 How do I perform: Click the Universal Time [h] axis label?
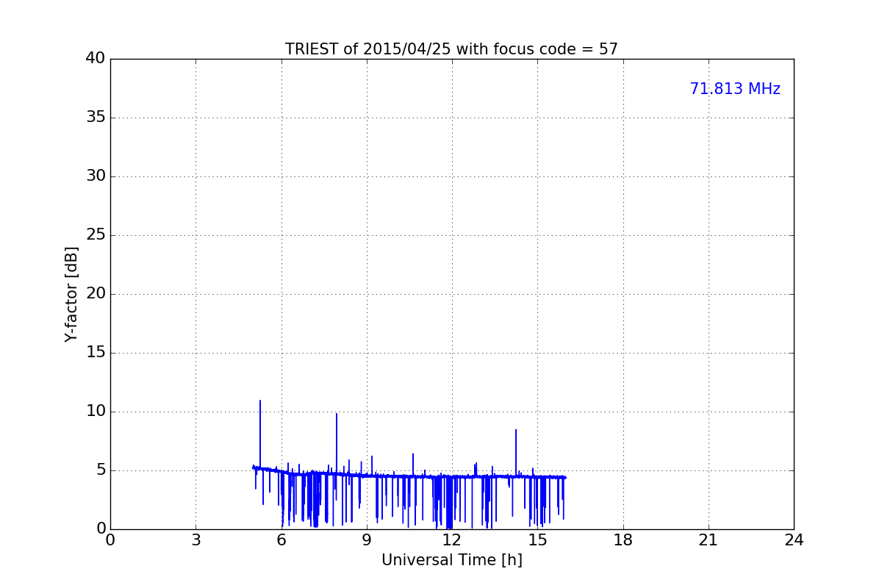451,560
